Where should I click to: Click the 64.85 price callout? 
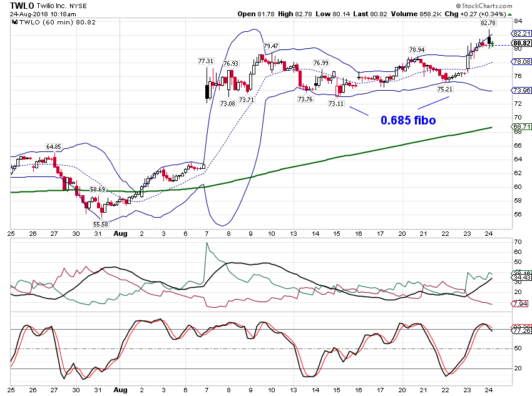pyautogui.click(x=54, y=147)
